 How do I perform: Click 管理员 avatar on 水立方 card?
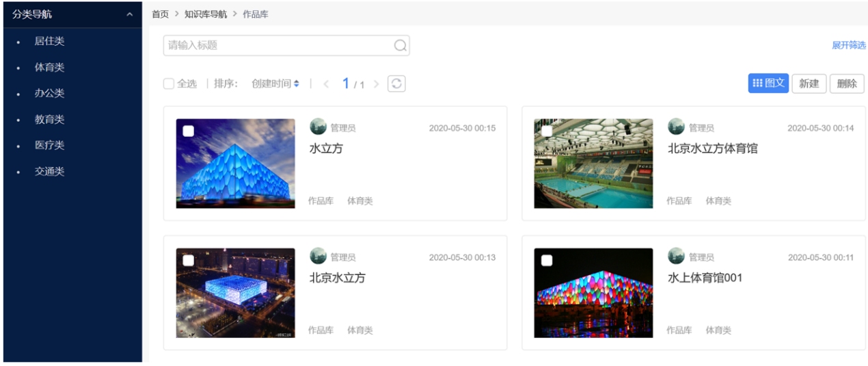[318, 127]
